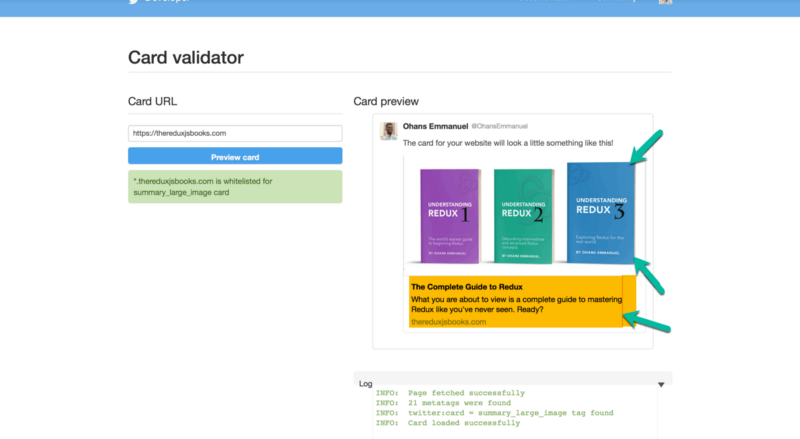800x439 pixels.
Task: Select the blue Understanding Redux 3 book
Action: [x=601, y=213]
